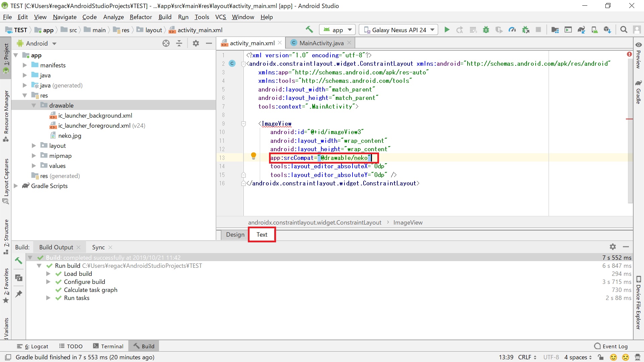This screenshot has width=644, height=362.
Task: Click the editor vertical scrollbar
Action: pos(630,131)
